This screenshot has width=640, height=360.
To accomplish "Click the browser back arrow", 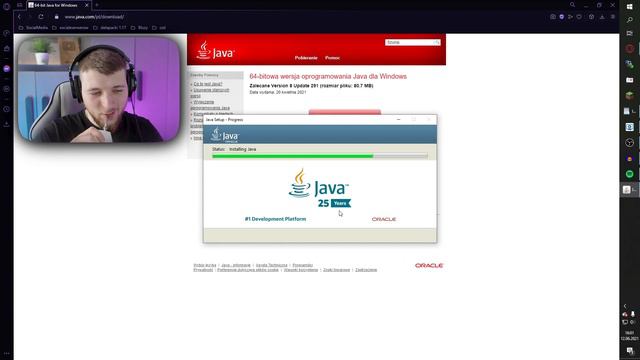I will point(19,17).
